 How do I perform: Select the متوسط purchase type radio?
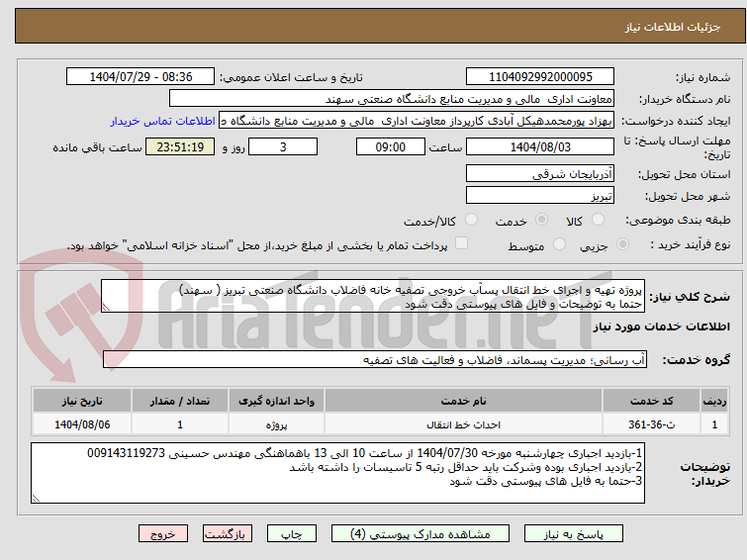(x=559, y=244)
